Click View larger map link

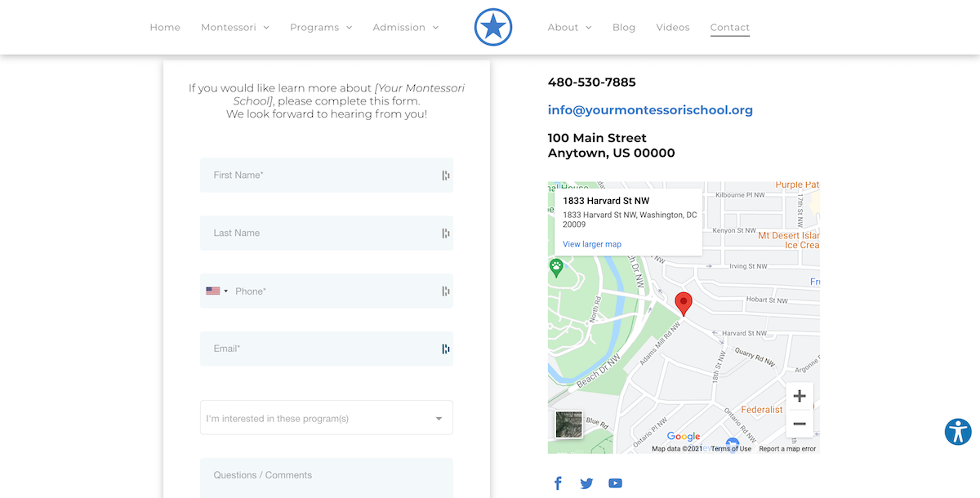(592, 244)
